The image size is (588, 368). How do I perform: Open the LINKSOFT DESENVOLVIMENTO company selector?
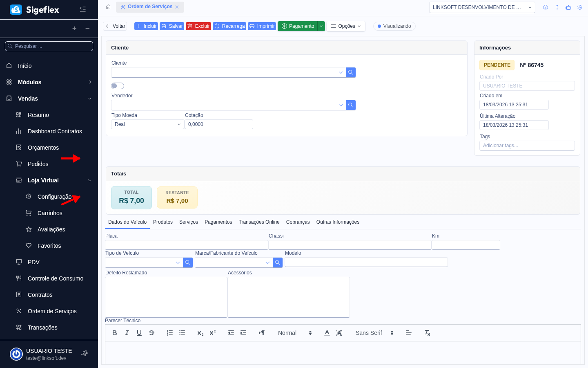click(482, 7)
